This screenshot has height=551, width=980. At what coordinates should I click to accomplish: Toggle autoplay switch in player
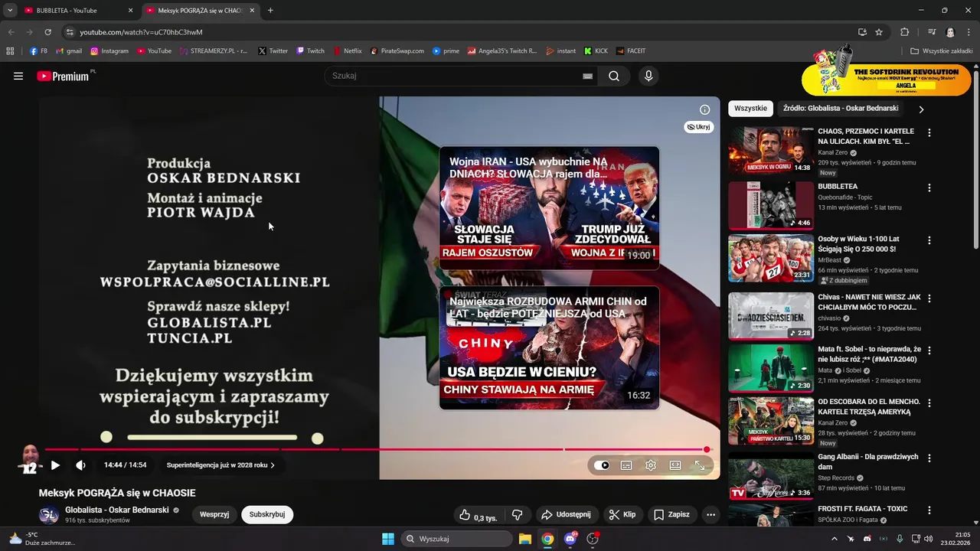(602, 465)
